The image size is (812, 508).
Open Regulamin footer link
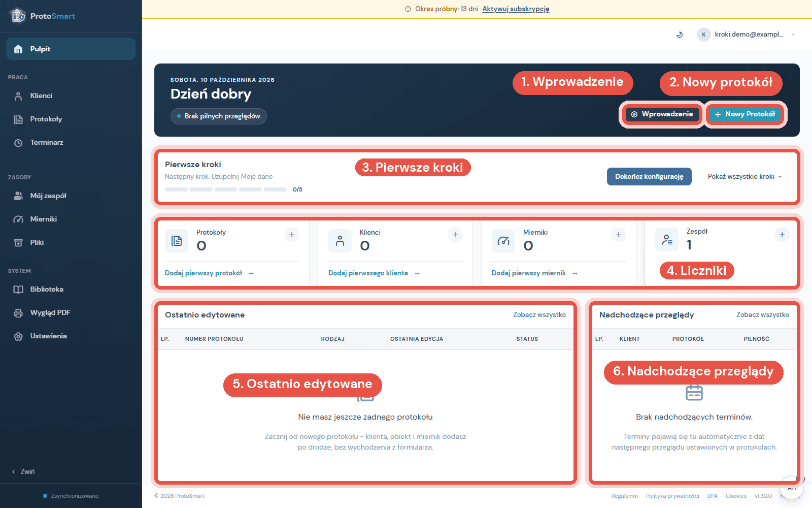coord(625,496)
